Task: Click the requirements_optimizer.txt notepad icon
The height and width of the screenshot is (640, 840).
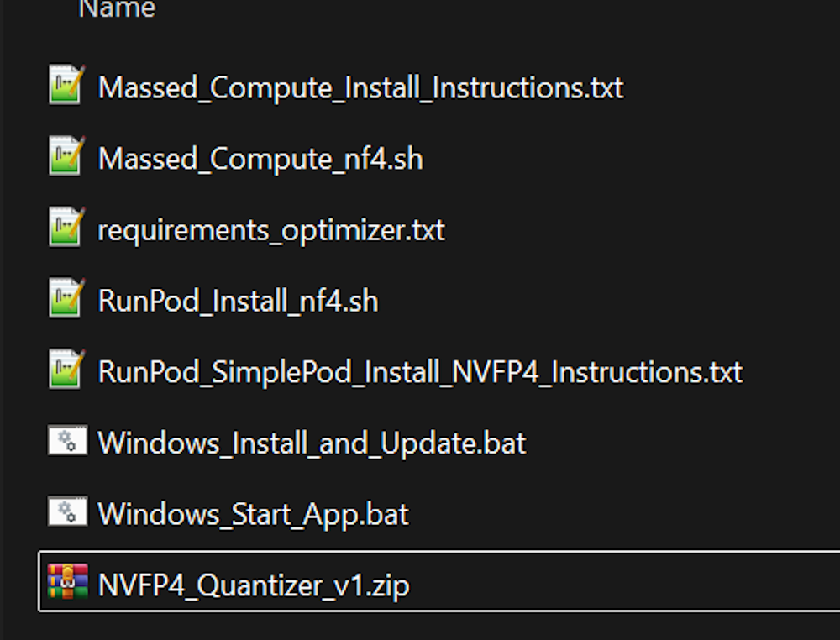Action: point(66,227)
